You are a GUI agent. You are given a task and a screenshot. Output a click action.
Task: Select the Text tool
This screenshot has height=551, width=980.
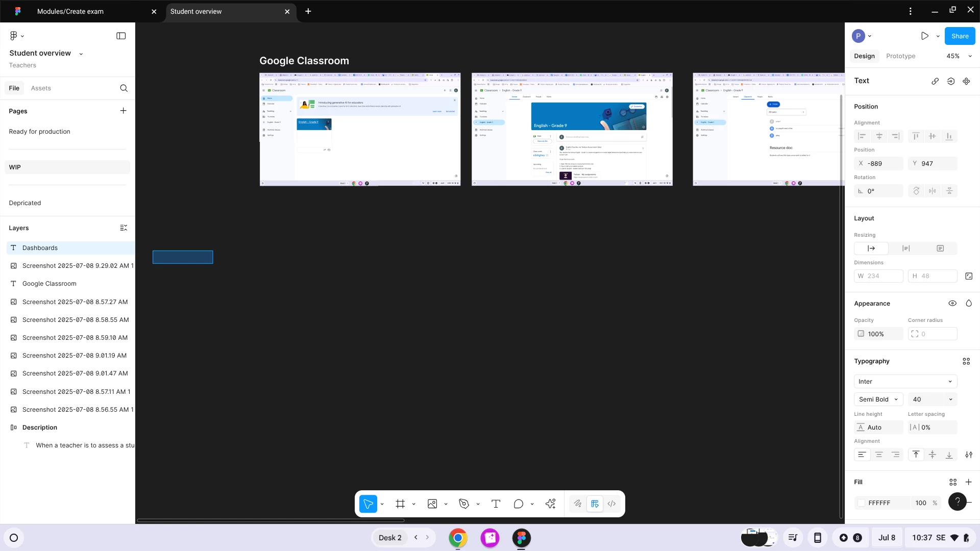tap(496, 504)
